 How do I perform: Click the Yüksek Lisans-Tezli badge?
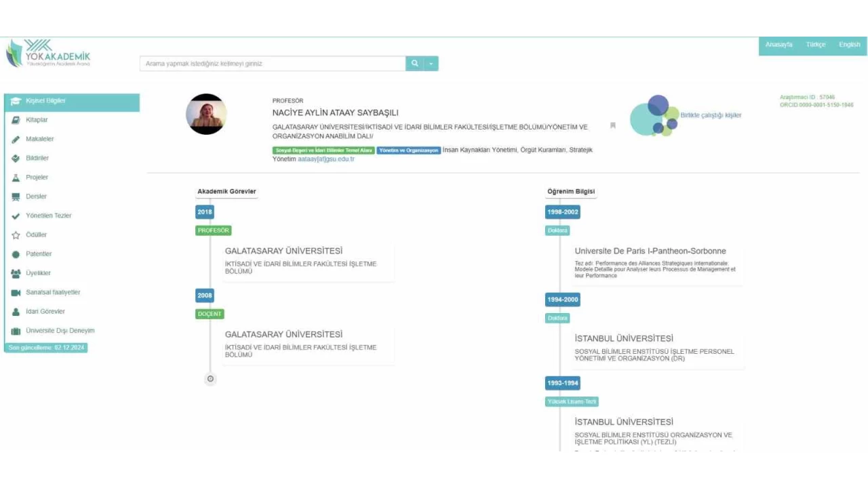[x=572, y=402]
